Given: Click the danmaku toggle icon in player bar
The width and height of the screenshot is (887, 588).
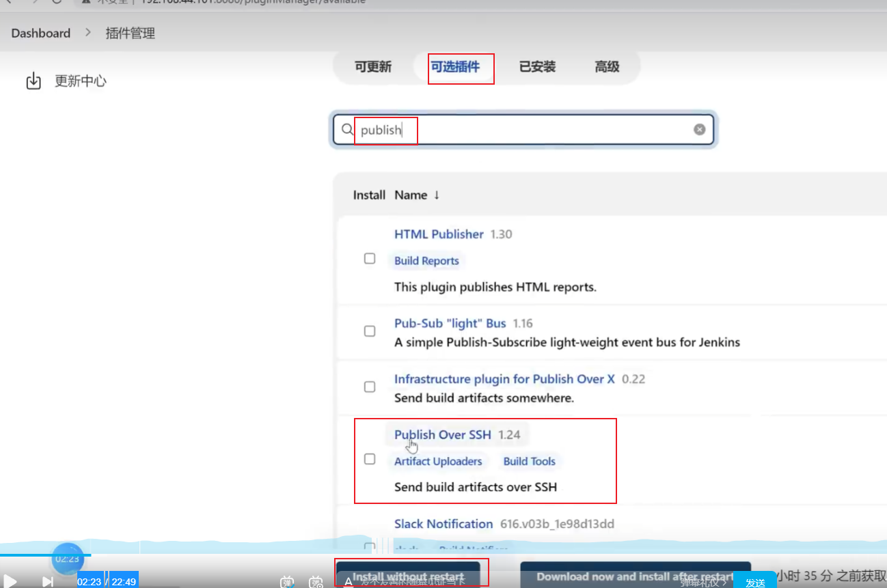Looking at the screenshot, I should coord(287,583).
